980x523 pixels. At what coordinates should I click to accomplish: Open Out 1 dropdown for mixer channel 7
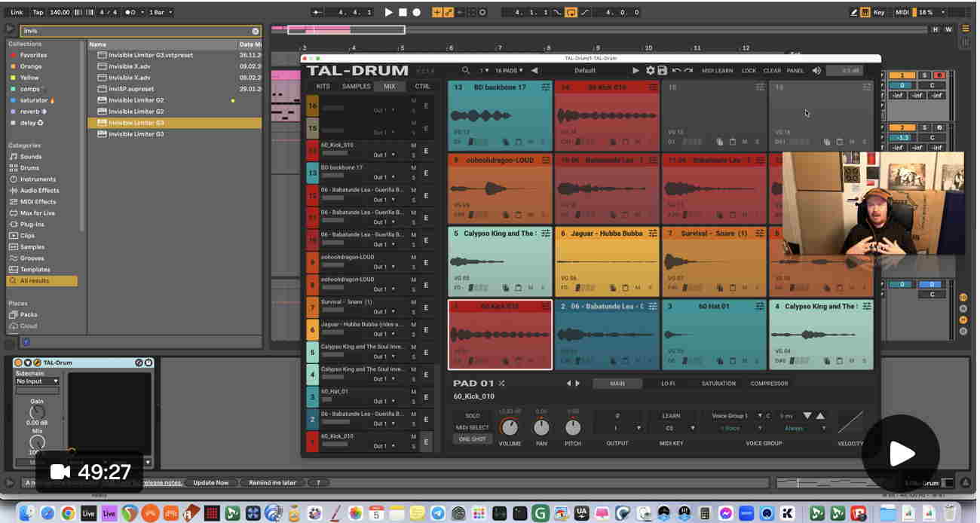[383, 311]
